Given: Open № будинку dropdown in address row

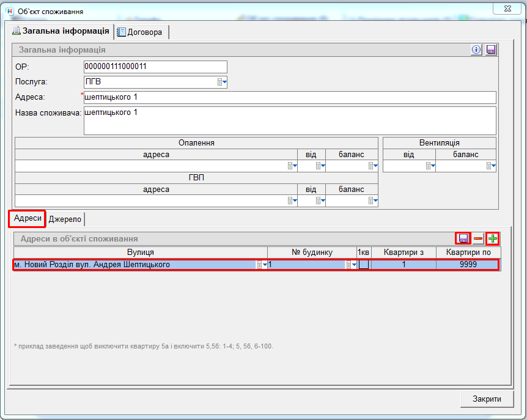Looking at the screenshot, I should 351,265.
